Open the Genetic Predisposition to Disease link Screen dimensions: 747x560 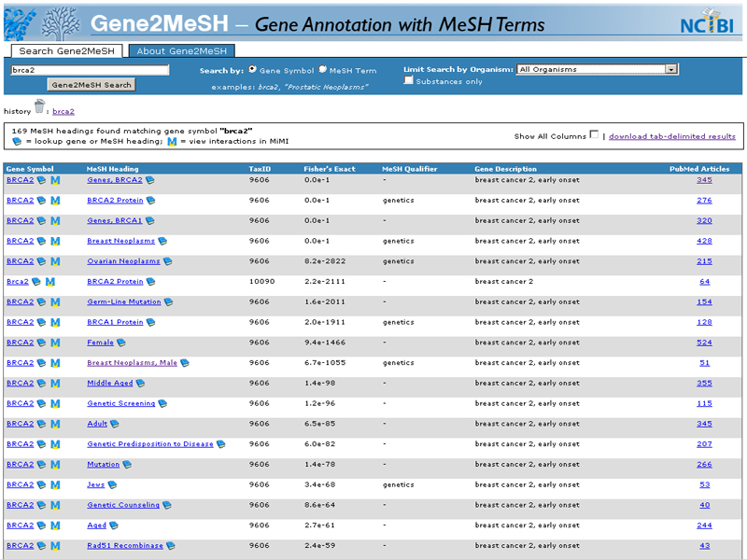point(150,444)
